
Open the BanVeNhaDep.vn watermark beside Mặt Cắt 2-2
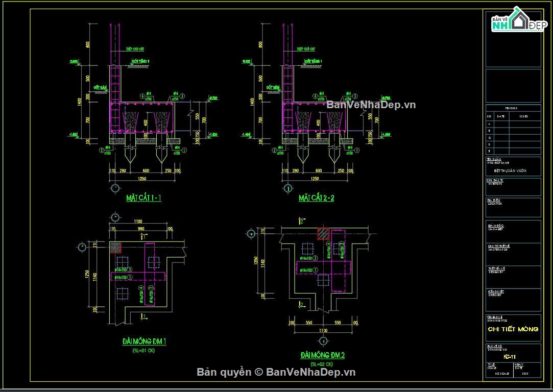tap(371, 105)
